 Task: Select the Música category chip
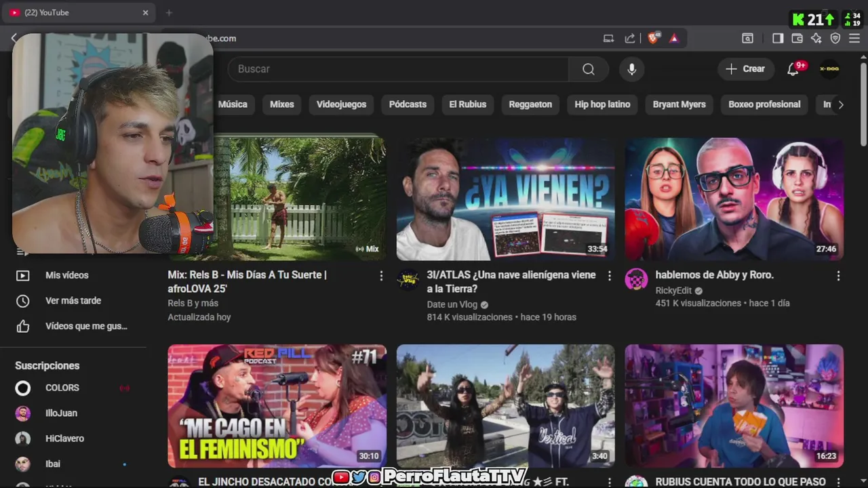pos(233,104)
